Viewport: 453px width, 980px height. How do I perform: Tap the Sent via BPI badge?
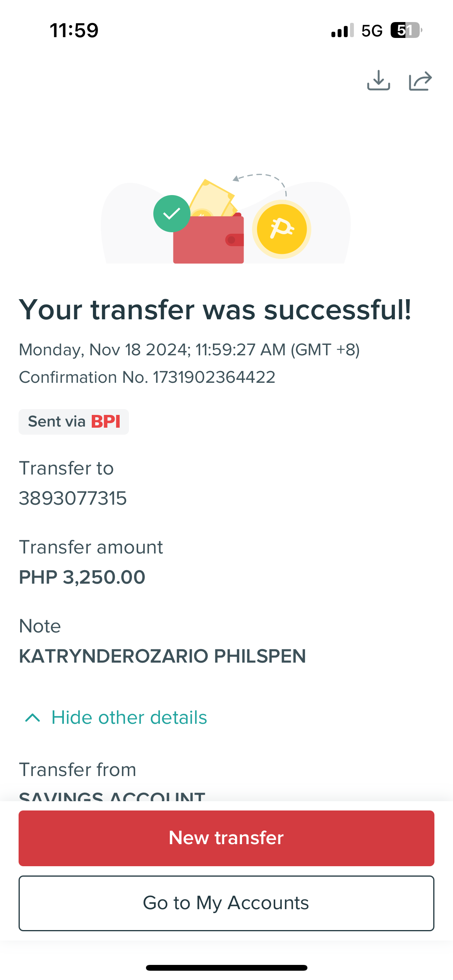click(x=74, y=421)
